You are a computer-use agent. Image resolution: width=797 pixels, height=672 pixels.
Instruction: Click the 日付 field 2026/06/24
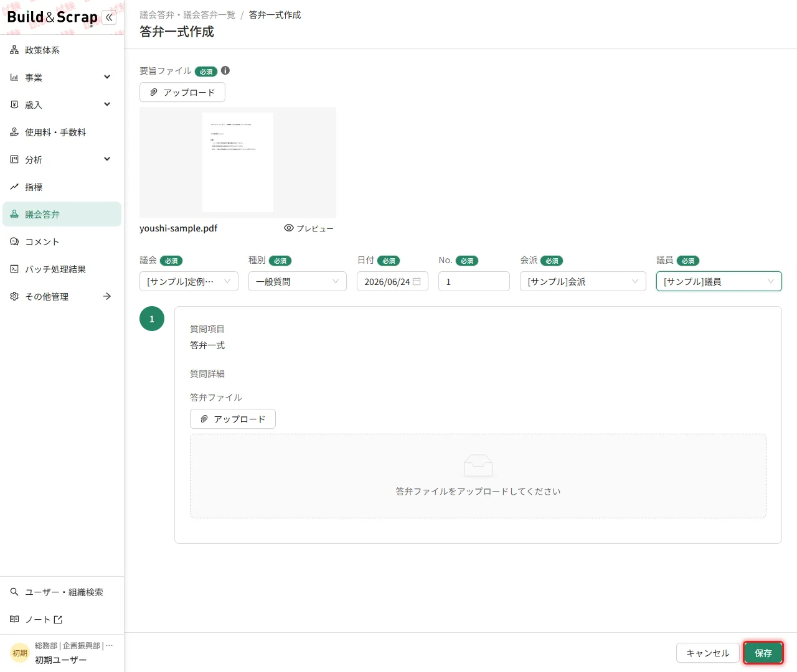click(392, 281)
